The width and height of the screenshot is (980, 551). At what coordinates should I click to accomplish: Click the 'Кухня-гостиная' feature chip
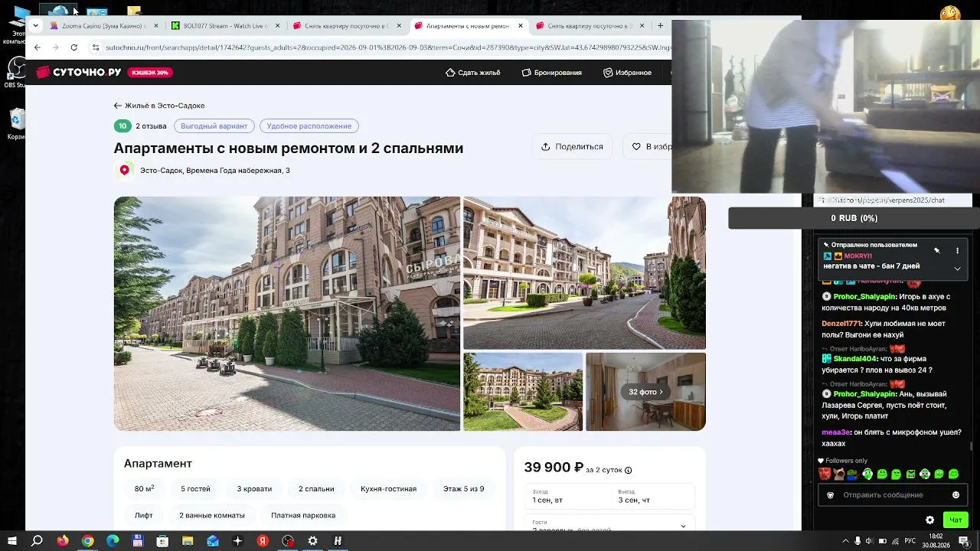click(x=388, y=489)
